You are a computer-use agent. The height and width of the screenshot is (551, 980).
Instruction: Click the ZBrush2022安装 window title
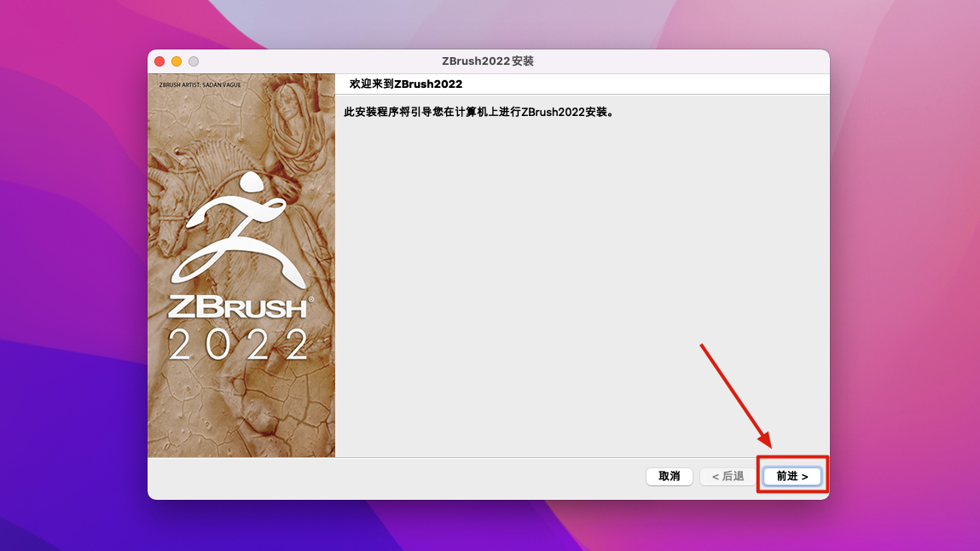[x=488, y=61]
